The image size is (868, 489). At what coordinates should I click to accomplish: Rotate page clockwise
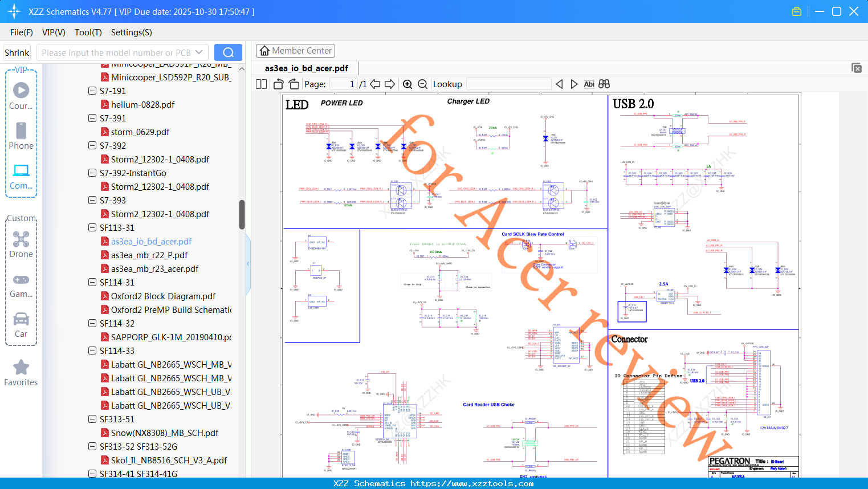click(x=294, y=84)
